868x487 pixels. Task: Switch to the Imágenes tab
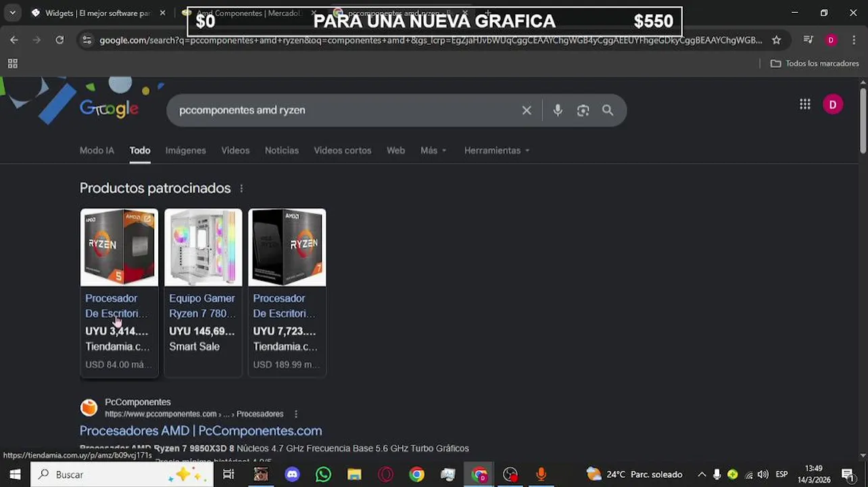click(185, 150)
